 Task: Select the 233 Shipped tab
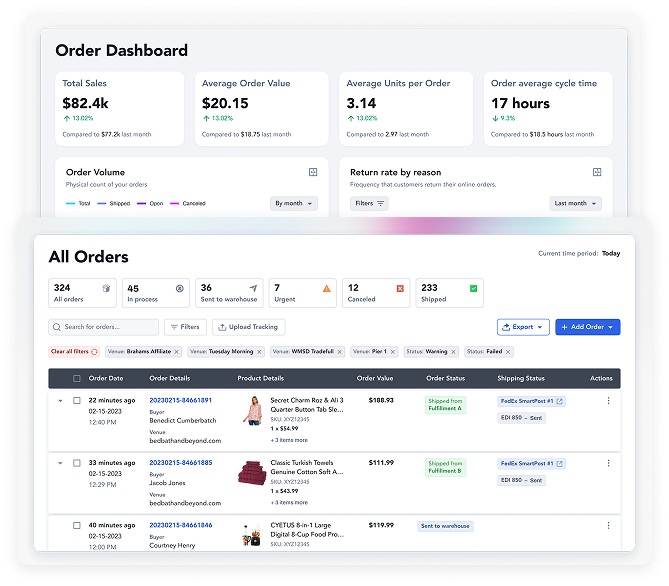click(450, 293)
